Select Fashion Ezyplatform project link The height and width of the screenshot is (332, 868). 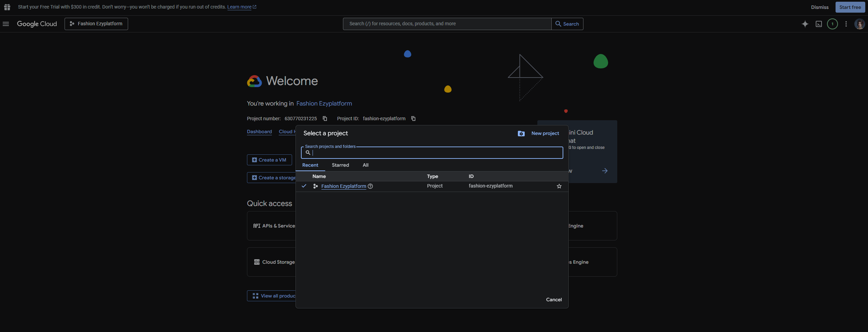[x=343, y=186]
